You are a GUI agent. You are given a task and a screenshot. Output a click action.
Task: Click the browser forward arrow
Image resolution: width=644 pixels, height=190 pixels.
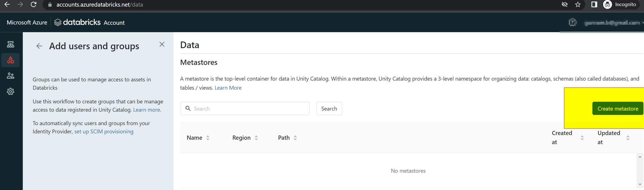(x=20, y=4)
